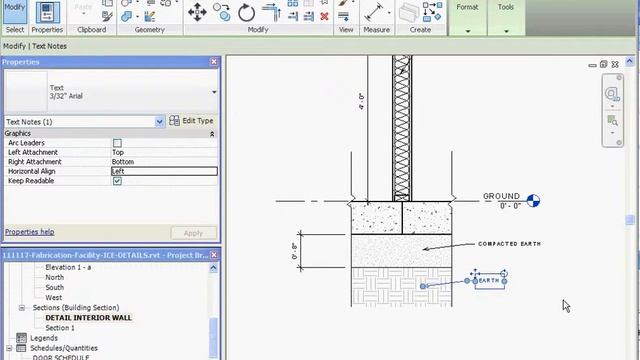The width and height of the screenshot is (640, 360).
Task: Pick the Move tool with four arrows
Action: [197, 12]
